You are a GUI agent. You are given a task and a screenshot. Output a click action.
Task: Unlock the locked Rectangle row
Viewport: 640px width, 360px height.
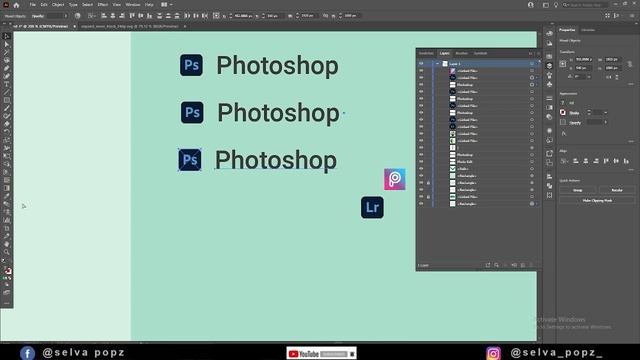click(428, 183)
